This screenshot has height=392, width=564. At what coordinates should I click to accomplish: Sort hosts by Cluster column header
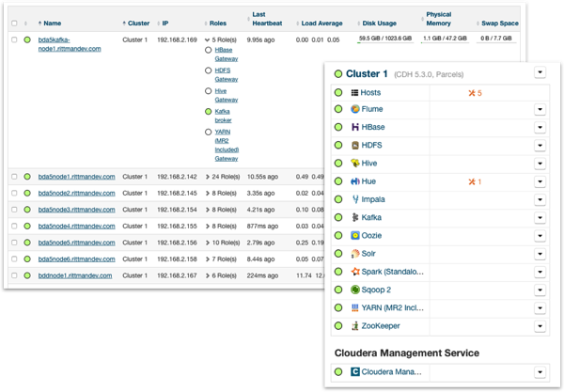(x=136, y=24)
